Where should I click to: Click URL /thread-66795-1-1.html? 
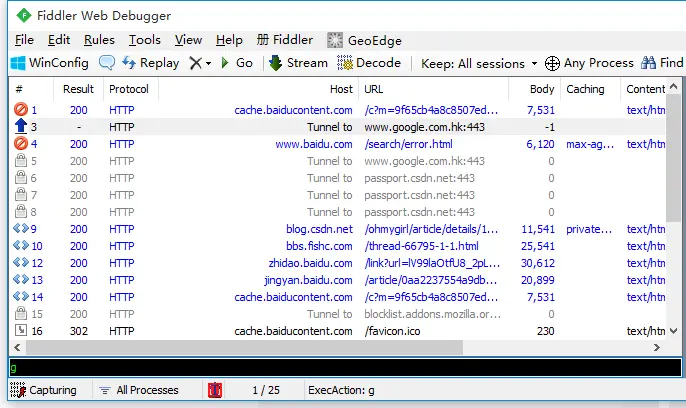coord(421,246)
